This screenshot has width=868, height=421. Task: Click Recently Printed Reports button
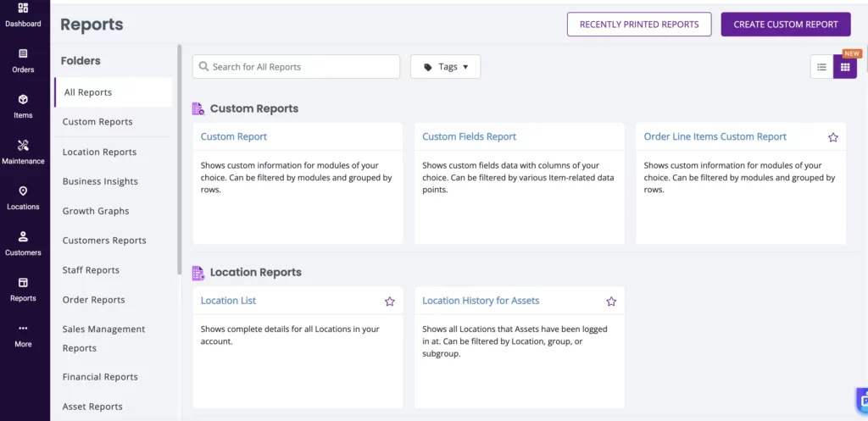point(639,25)
